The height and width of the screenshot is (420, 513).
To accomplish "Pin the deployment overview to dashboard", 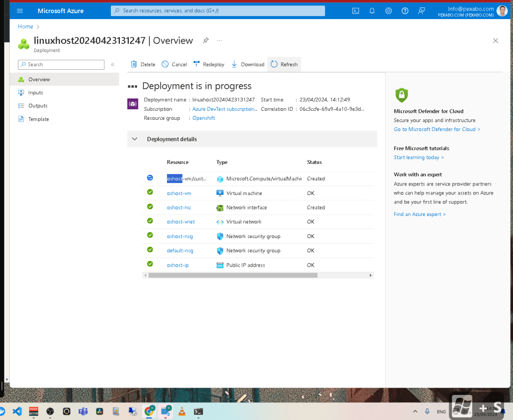I will tap(206, 41).
